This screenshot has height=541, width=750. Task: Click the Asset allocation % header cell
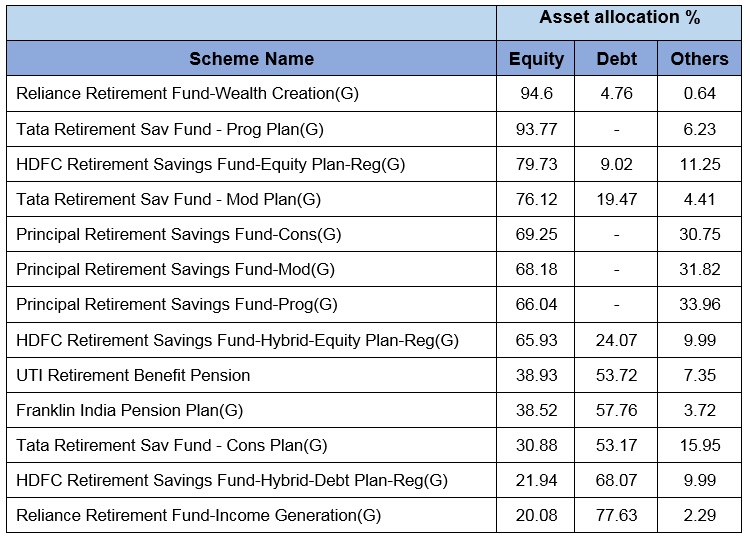[x=619, y=18]
